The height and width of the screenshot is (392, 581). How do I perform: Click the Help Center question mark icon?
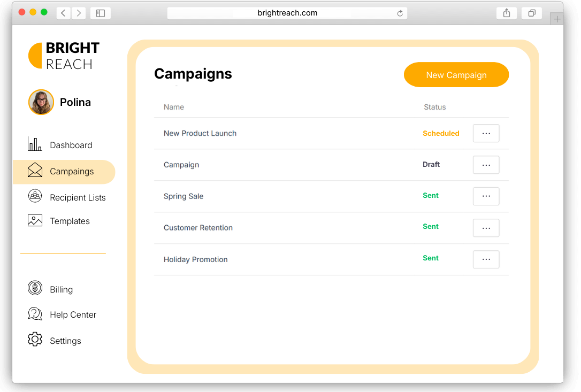(x=35, y=314)
